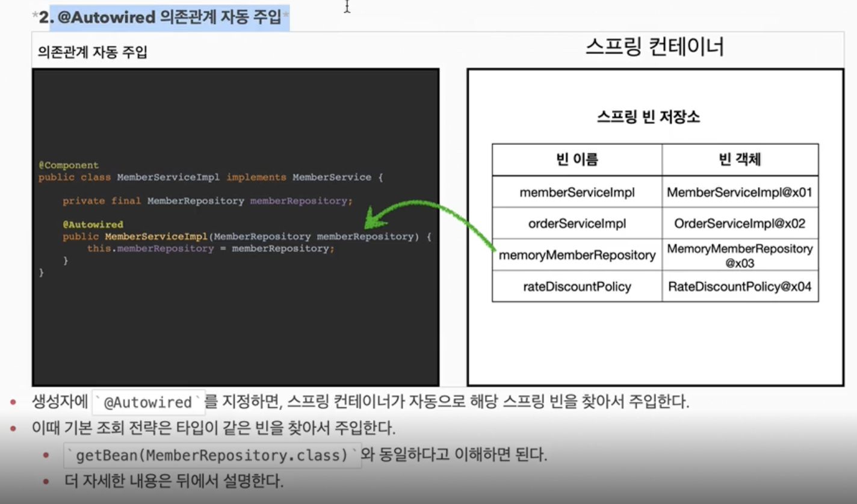Screen dimensions: 857x504
Task: Click the 'public MemberServiceImpl(MemberRepository memberRepository)' constructor line
Action: tap(247, 236)
